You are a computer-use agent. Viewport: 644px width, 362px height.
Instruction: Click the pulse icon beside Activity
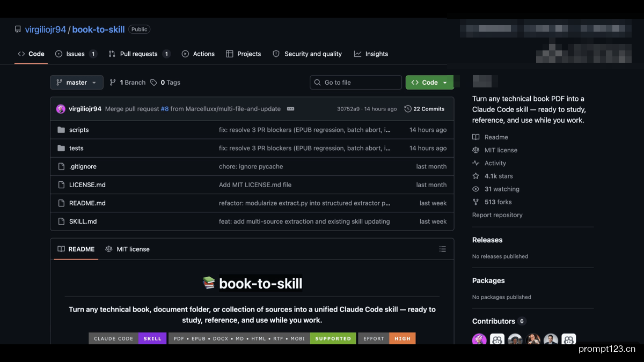pos(475,163)
